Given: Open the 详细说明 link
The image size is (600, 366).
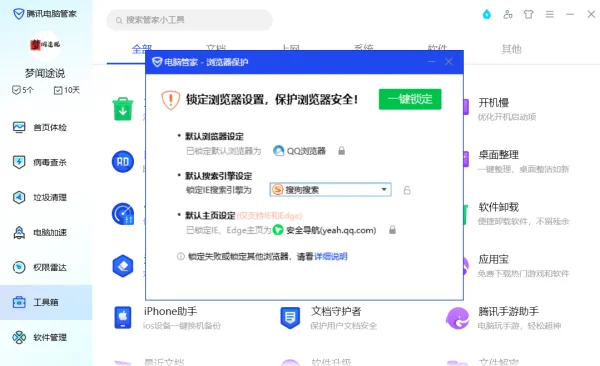Looking at the screenshot, I should pyautogui.click(x=331, y=257).
